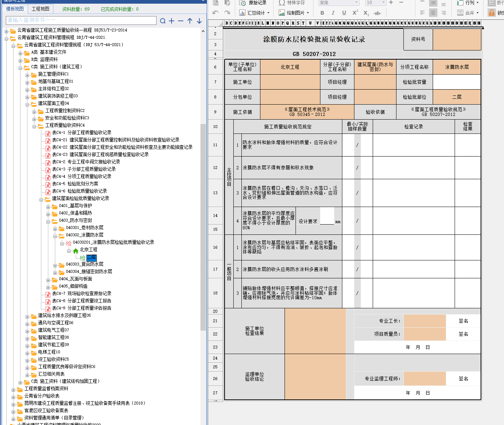This screenshot has width=504, height=425.
Task: Click the tree panel vertical scrollbar
Action: point(203,227)
